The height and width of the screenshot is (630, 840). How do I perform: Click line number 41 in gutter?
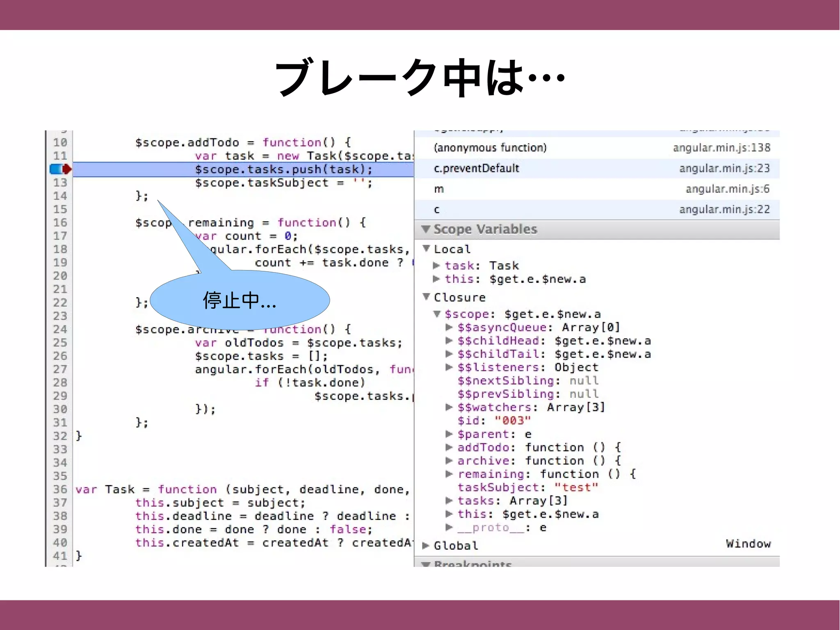tap(60, 556)
